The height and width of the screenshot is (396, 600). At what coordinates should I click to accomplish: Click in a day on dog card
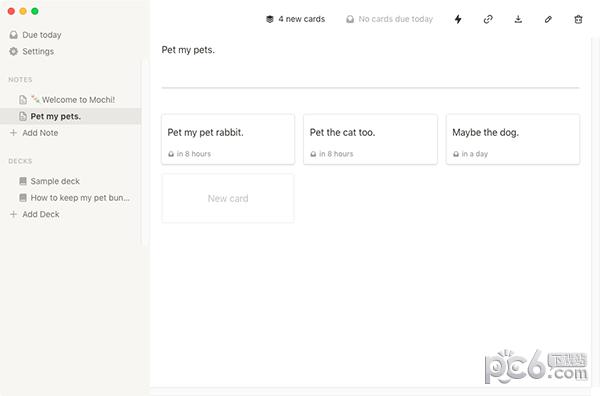(x=474, y=154)
